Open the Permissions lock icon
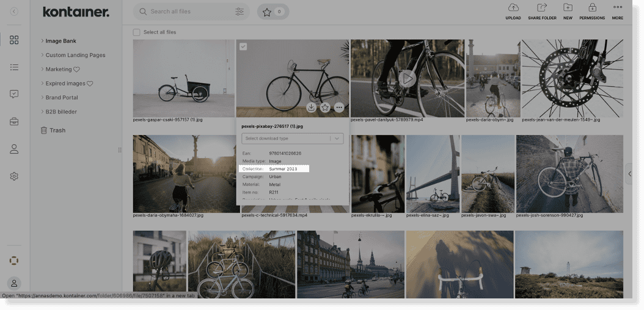Image resolution: width=644 pixels, height=310 pixels. [x=592, y=8]
